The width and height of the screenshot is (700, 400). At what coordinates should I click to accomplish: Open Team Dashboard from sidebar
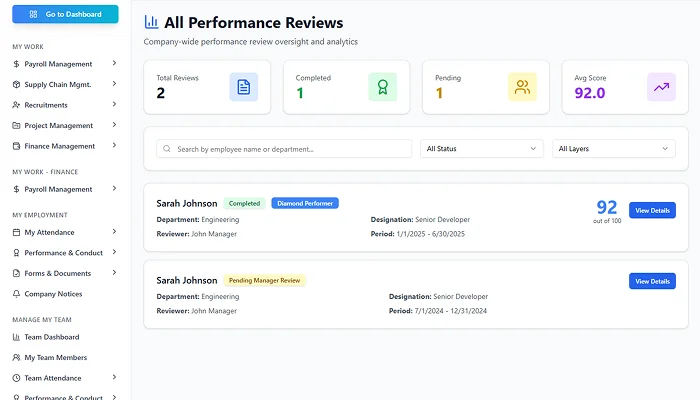pos(52,337)
